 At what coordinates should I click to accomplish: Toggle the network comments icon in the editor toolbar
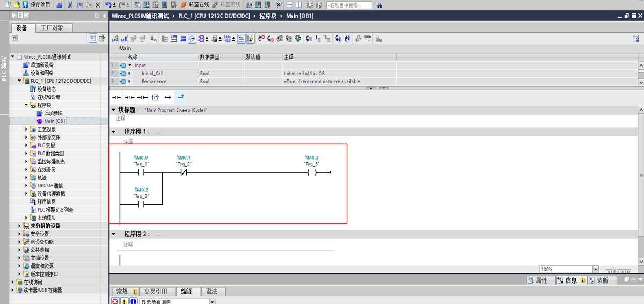click(192, 39)
